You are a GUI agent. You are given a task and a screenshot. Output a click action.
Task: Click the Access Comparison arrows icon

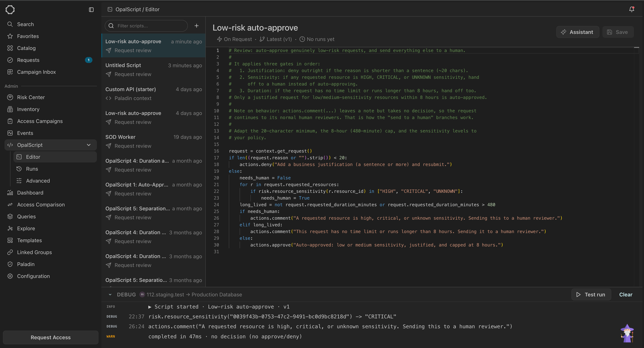click(10, 205)
